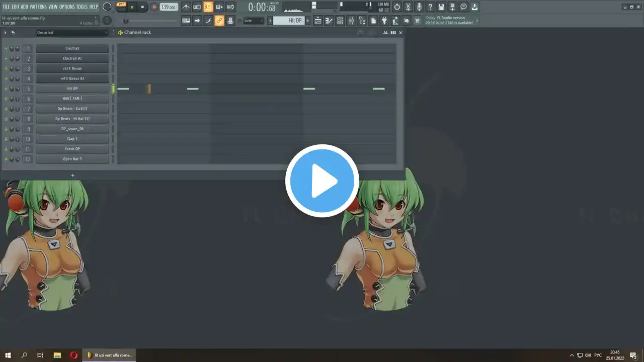Click the record button
The height and width of the screenshot is (362, 644).
click(x=154, y=7)
